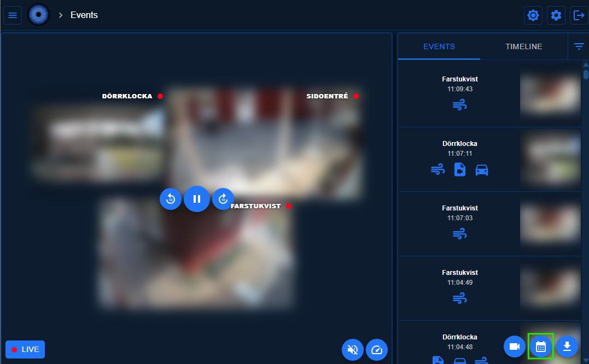Open the event filter options
Image resolution: width=589 pixels, height=364 pixels.
[x=579, y=46]
